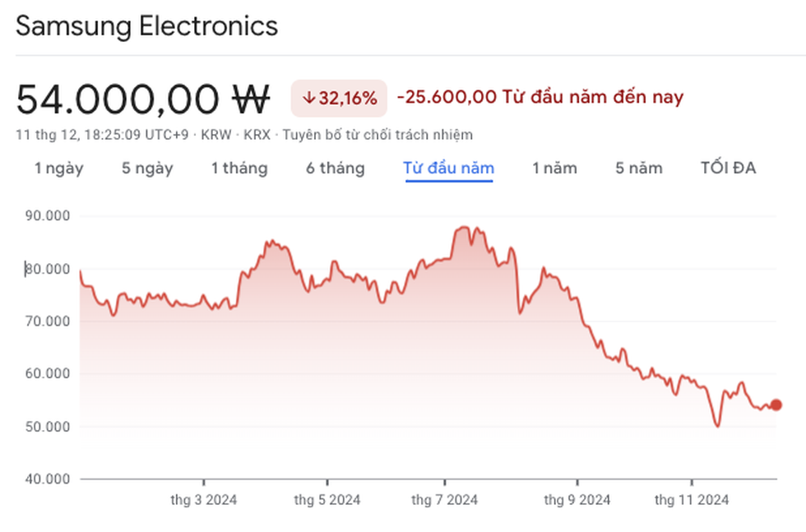Switch to the "1 năm" range tab
This screenshot has height=532, width=806.
[x=554, y=169]
